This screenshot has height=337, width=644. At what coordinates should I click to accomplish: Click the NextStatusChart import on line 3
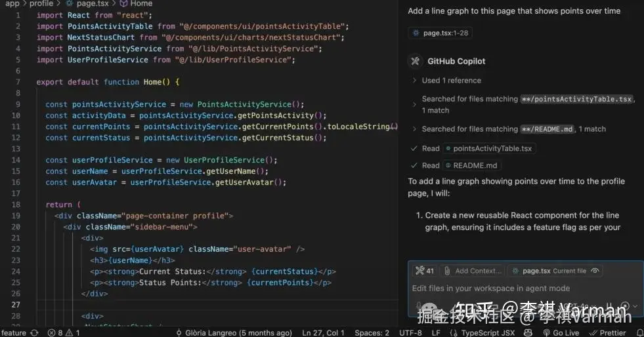101,37
